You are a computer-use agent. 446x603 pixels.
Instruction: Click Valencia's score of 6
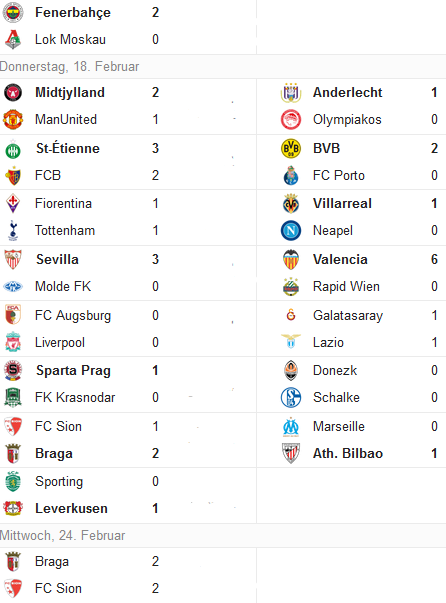coord(434,259)
